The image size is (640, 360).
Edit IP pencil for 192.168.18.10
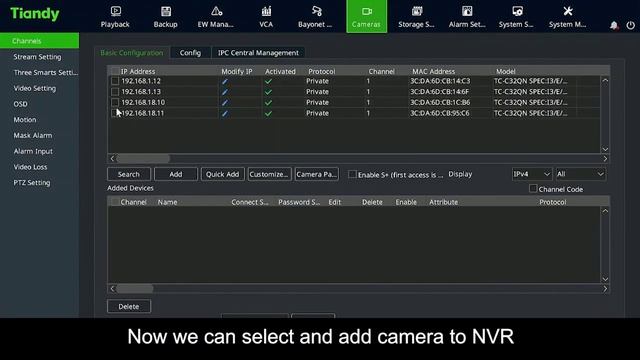(x=225, y=102)
